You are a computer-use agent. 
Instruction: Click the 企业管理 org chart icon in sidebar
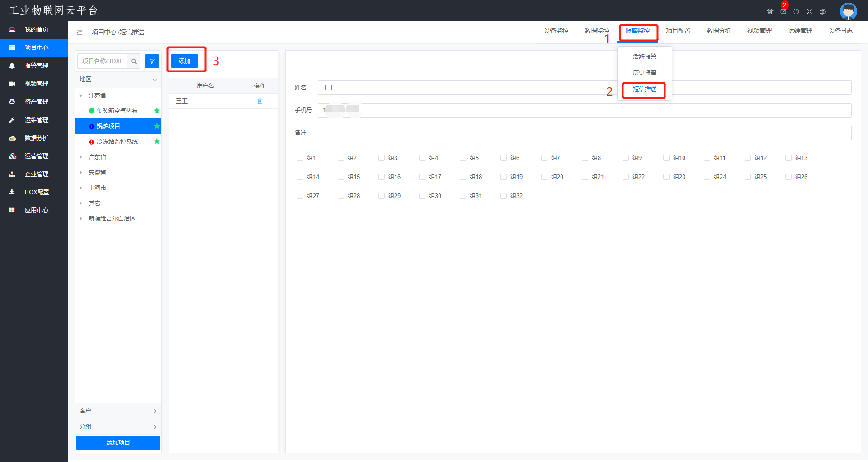tap(12, 174)
